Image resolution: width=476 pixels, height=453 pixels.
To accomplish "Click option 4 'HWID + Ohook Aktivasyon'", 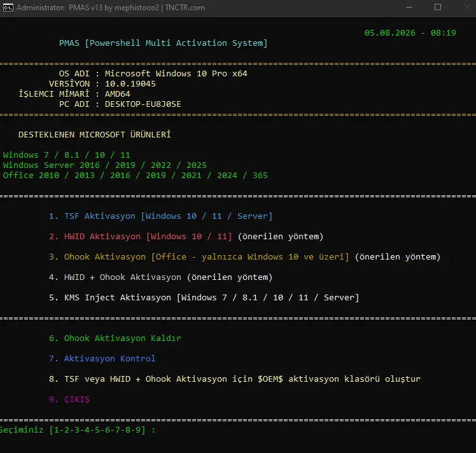I will (x=160, y=277).
